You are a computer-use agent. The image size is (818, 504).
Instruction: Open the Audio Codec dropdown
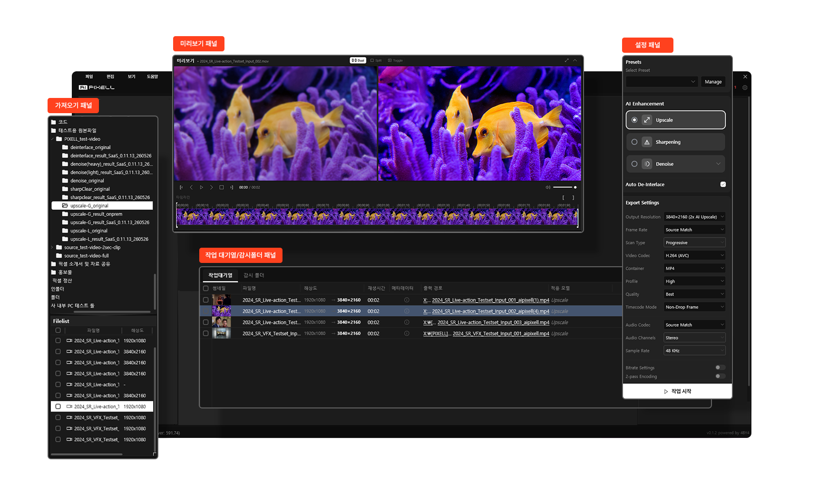pos(694,325)
